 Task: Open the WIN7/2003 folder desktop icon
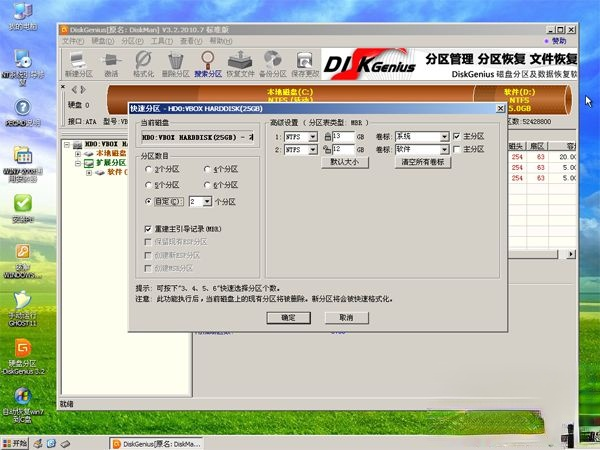click(23, 165)
